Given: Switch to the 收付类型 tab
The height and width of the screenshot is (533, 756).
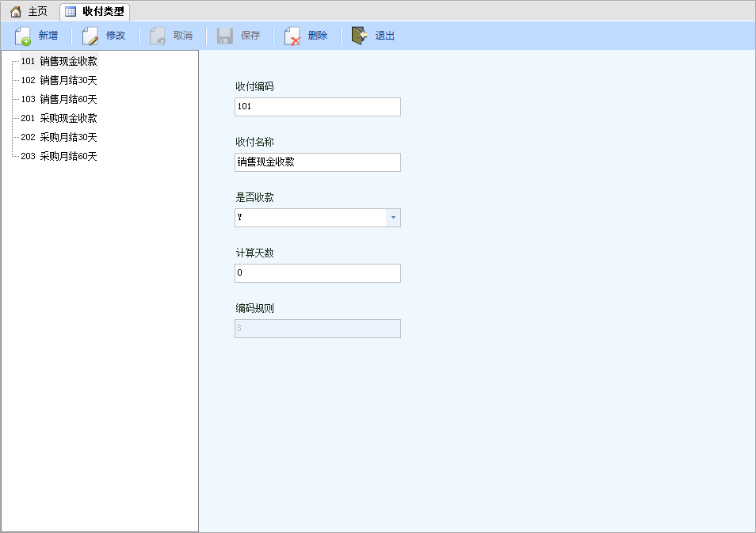Looking at the screenshot, I should tap(95, 11).
